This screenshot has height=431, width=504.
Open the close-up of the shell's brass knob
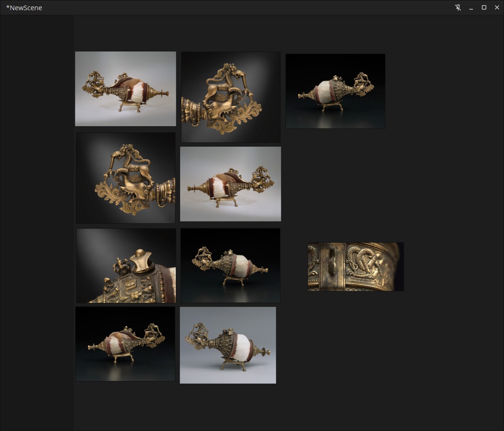(x=126, y=265)
